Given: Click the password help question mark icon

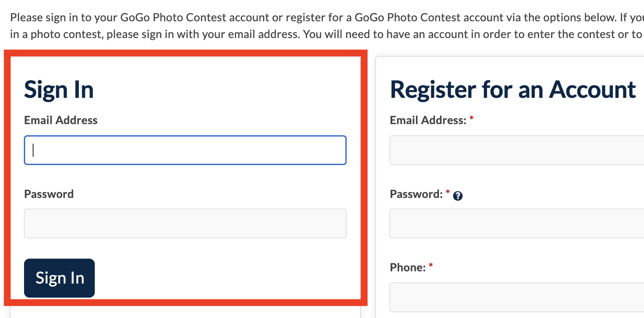Looking at the screenshot, I should tap(458, 196).
